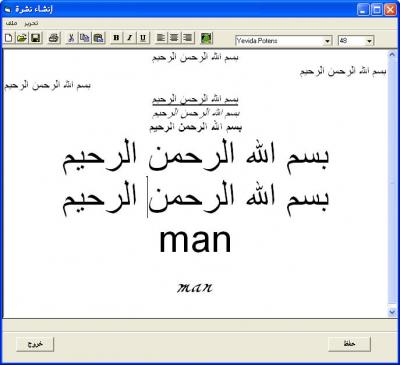Cut selection with the scissors icon
The height and width of the screenshot is (365, 400).
(x=71, y=38)
